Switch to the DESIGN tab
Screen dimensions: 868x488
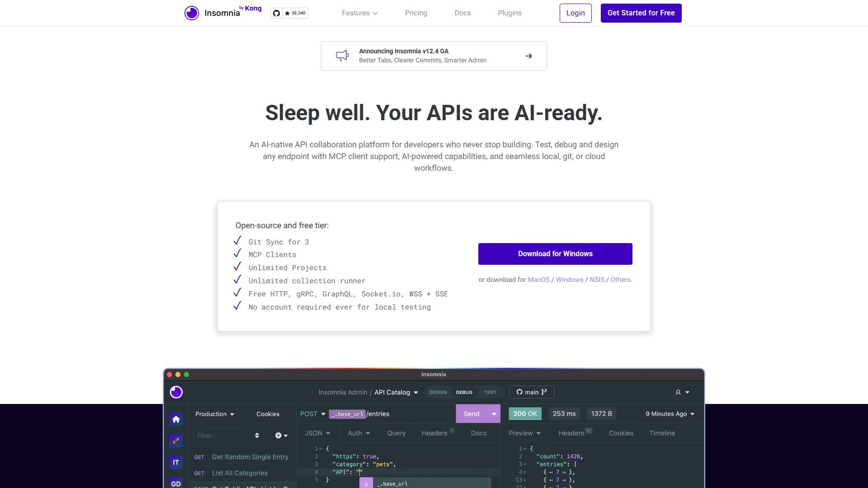pos(438,392)
